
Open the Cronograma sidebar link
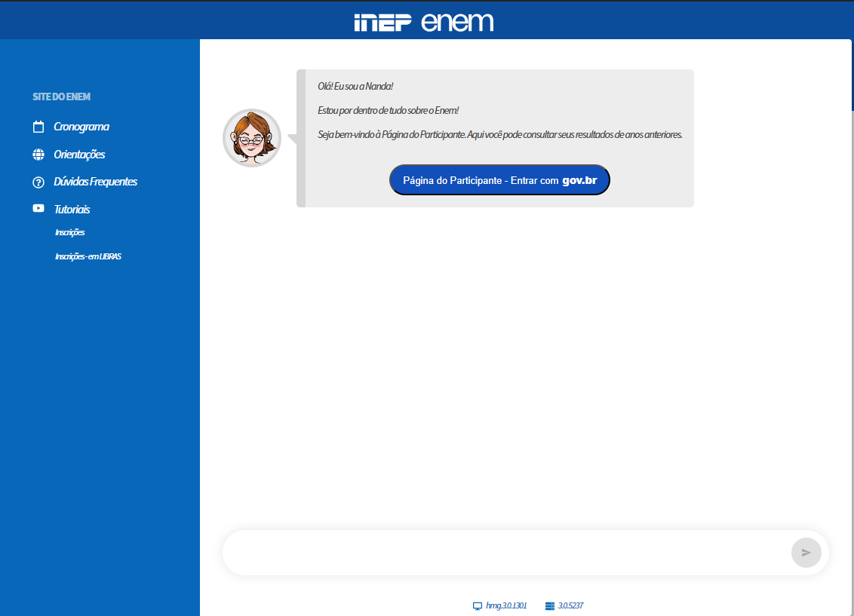coord(81,127)
